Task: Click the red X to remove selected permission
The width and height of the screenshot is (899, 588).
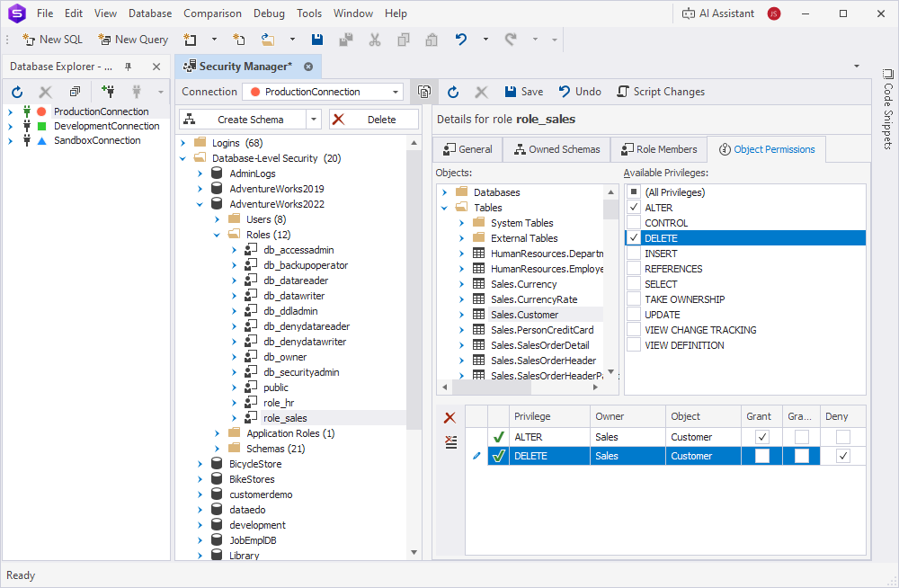Action: 450,416
